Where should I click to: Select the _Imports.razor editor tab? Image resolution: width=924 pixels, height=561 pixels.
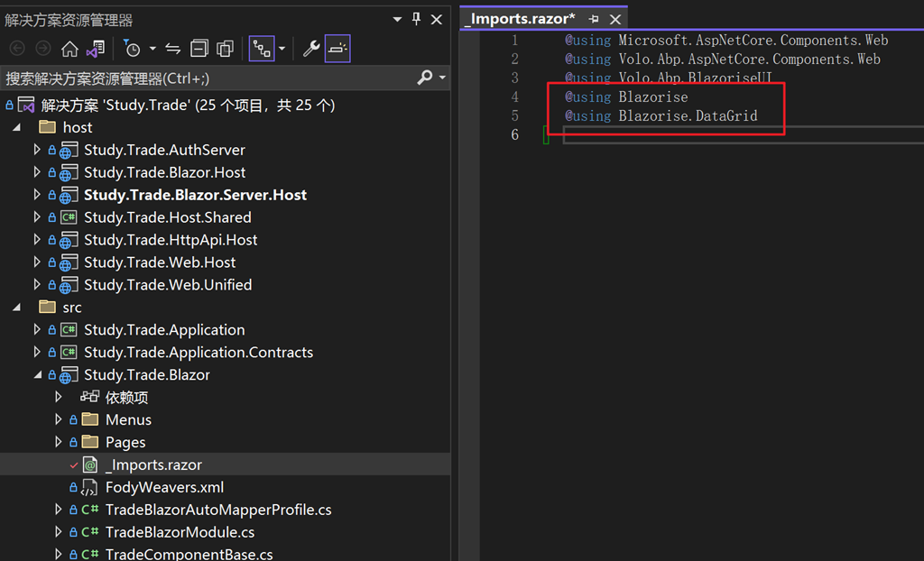[520, 19]
